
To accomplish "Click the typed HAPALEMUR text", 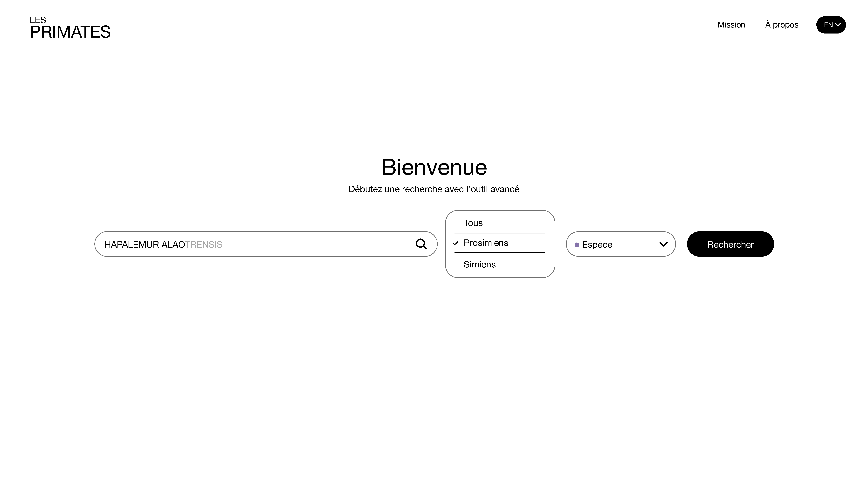I will 131,244.
